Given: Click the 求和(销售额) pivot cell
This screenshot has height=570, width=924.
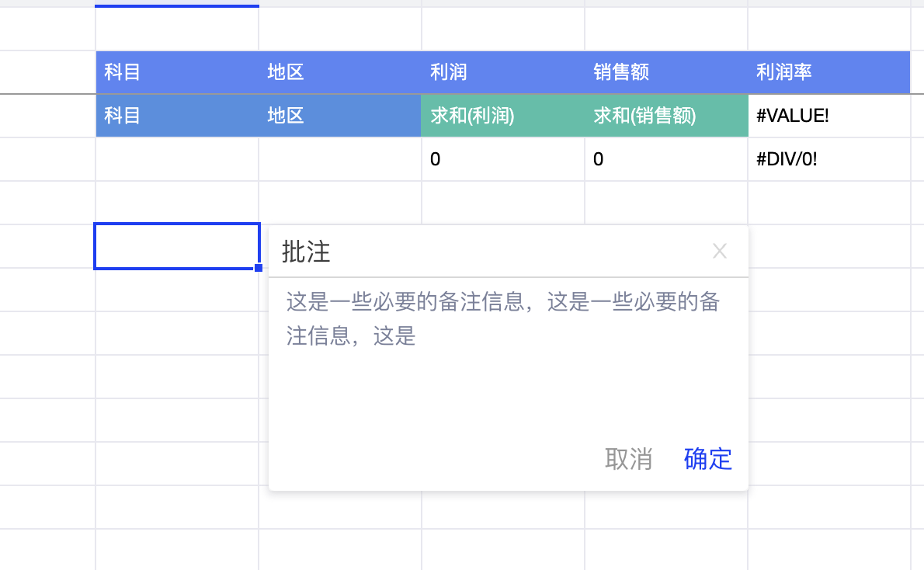Looking at the screenshot, I should (666, 116).
